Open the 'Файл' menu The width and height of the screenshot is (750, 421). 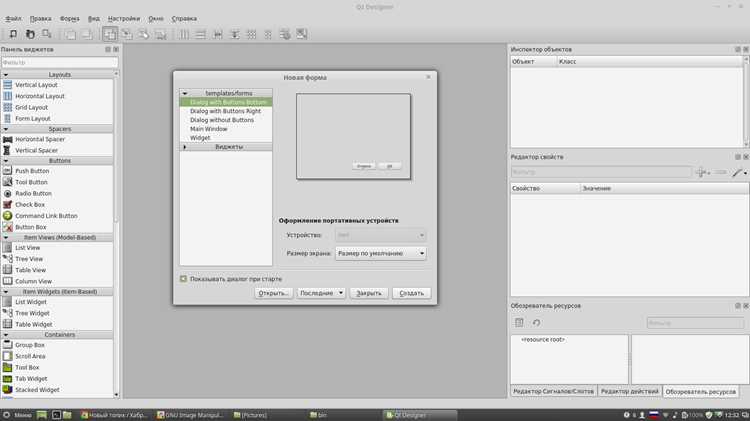tap(13, 19)
